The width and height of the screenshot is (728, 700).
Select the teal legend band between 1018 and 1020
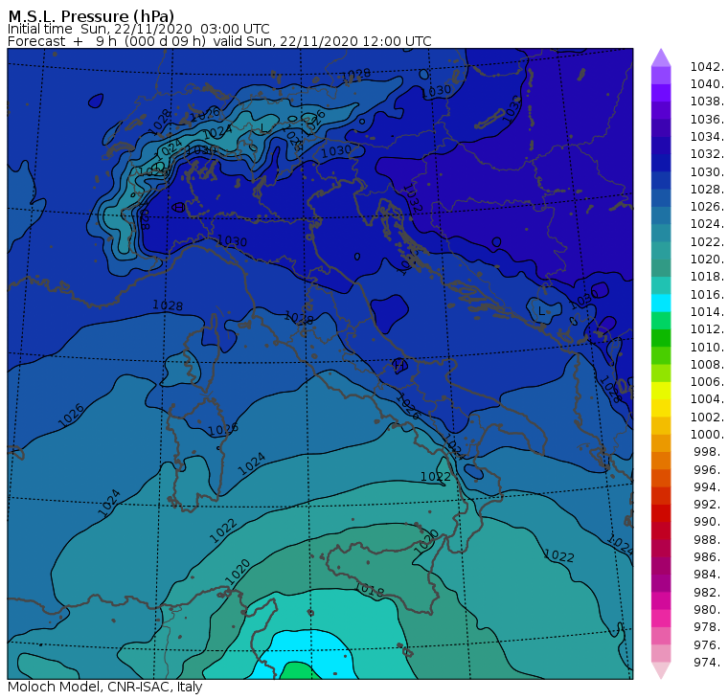coord(661,268)
